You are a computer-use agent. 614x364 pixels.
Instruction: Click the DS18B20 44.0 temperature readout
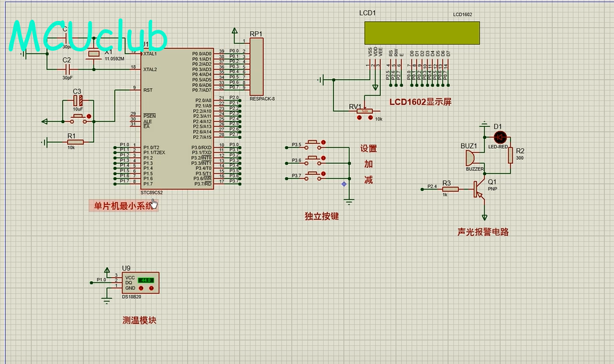pyautogui.click(x=146, y=280)
